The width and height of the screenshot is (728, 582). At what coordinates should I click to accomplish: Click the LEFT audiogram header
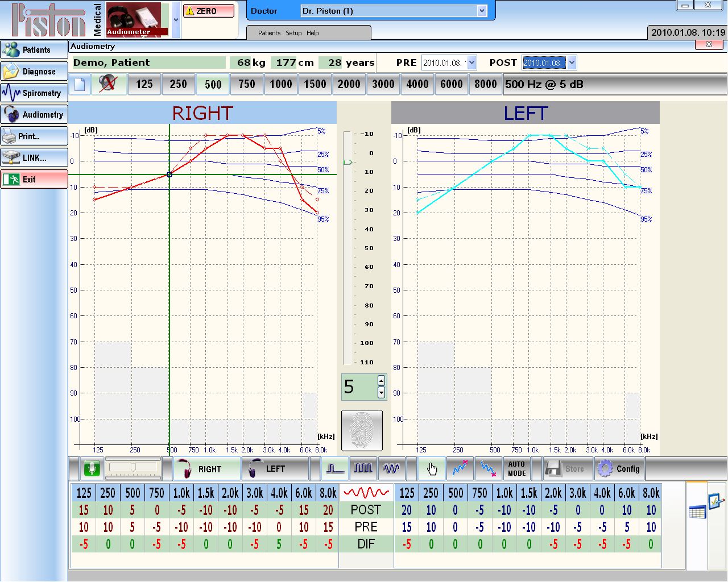(525, 113)
